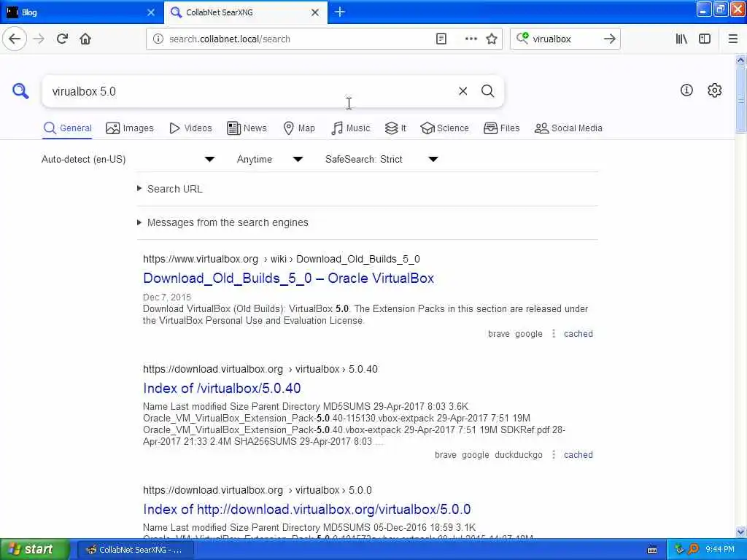Open the browser home page
The image size is (747, 560).
click(x=85, y=39)
